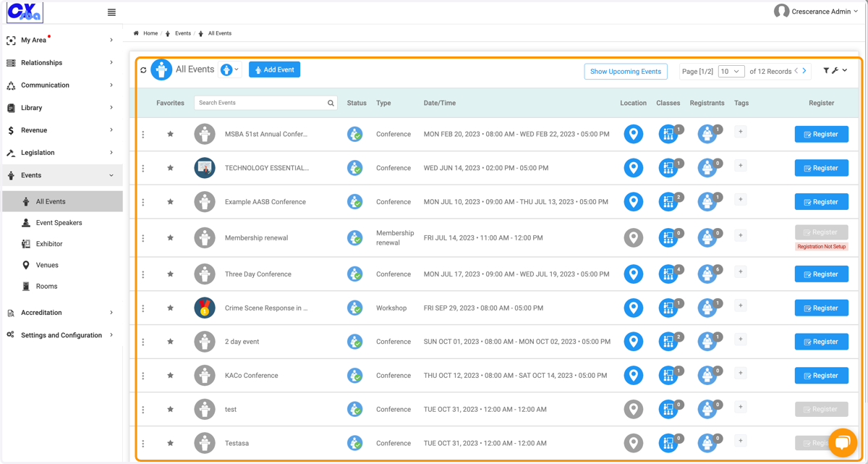Click the Add Event button

tap(274, 69)
